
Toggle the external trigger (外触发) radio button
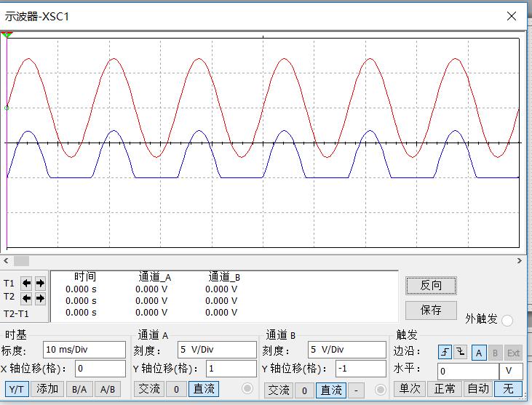[507, 320]
